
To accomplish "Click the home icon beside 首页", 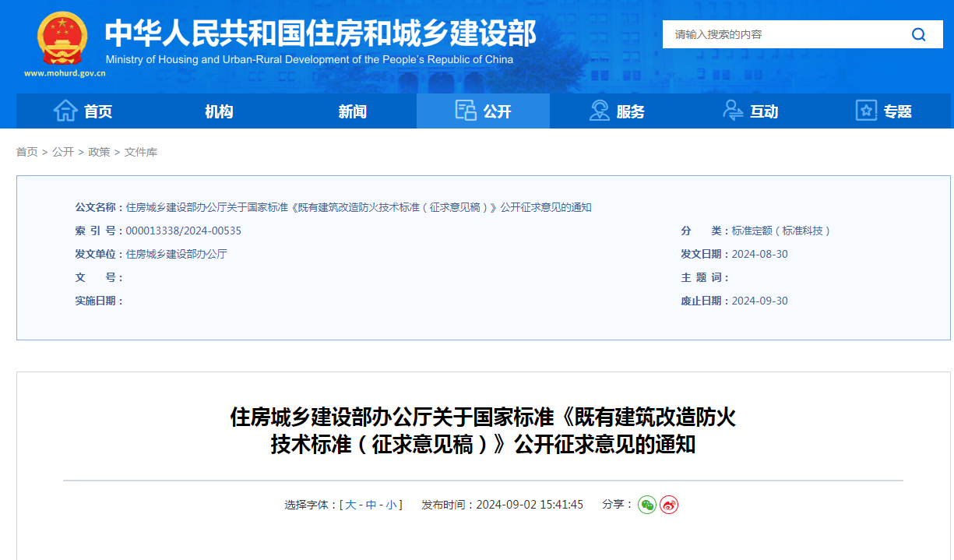I will pyautogui.click(x=65, y=111).
